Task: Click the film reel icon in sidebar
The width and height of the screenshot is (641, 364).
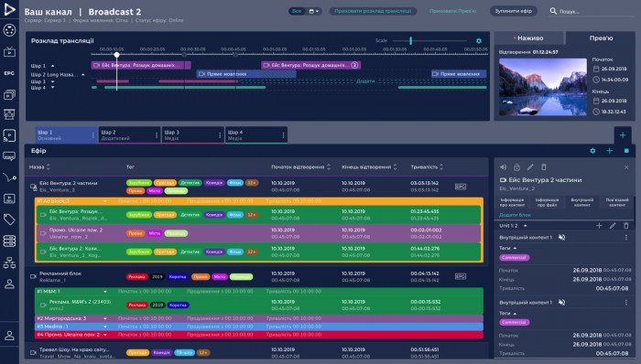Action: 9,30
